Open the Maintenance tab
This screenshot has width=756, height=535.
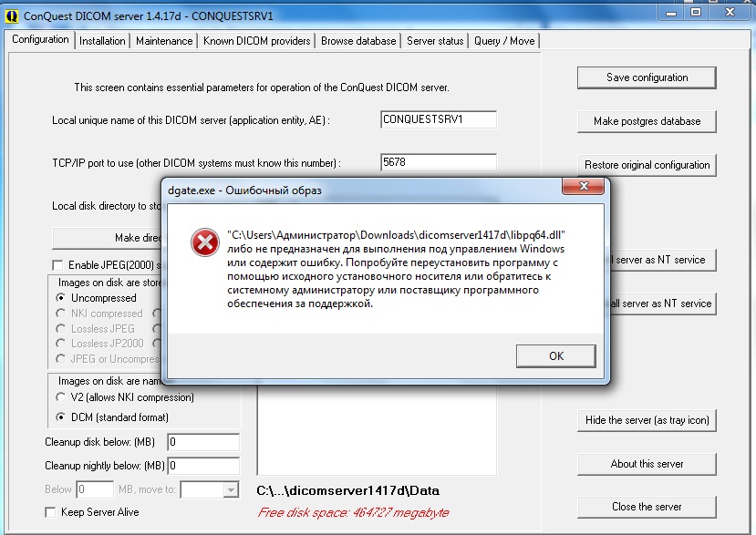coord(164,41)
